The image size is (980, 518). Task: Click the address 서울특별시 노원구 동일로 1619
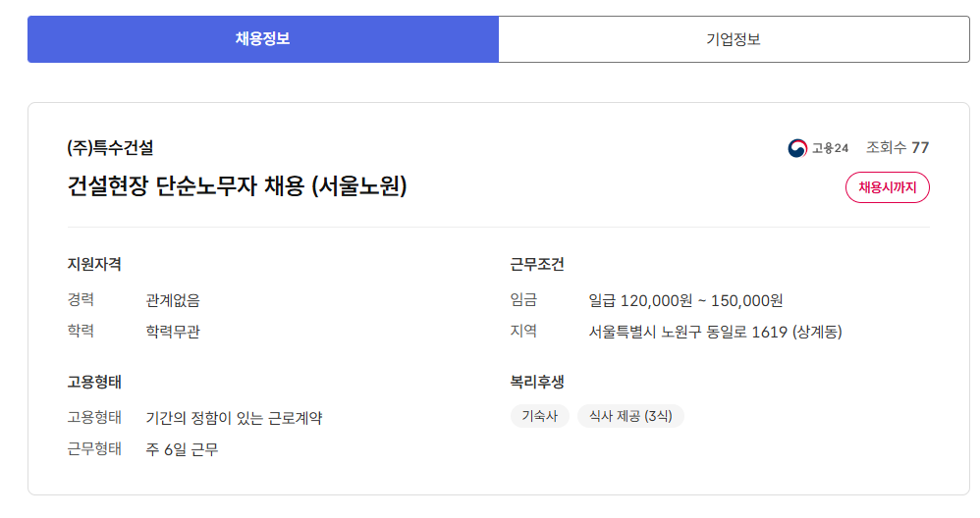pos(715,332)
